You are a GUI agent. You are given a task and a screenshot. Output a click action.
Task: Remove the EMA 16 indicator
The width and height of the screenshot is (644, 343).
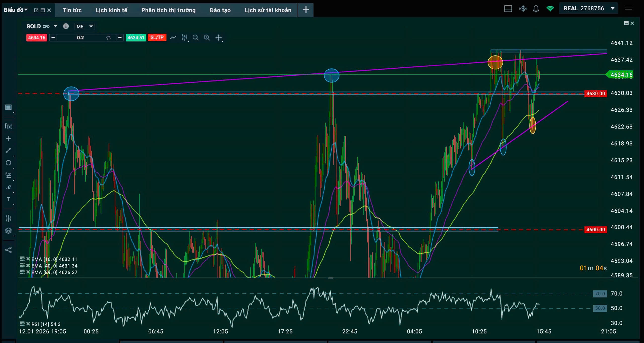coord(28,259)
